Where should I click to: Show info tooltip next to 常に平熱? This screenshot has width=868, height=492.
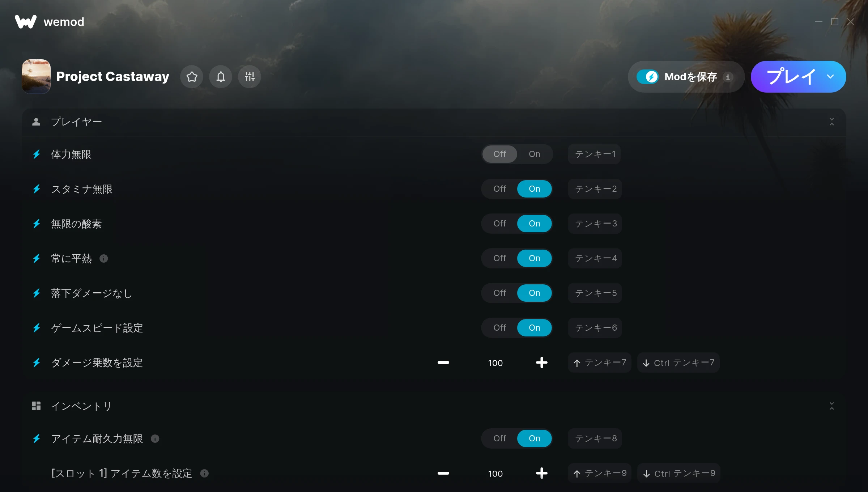pos(104,258)
